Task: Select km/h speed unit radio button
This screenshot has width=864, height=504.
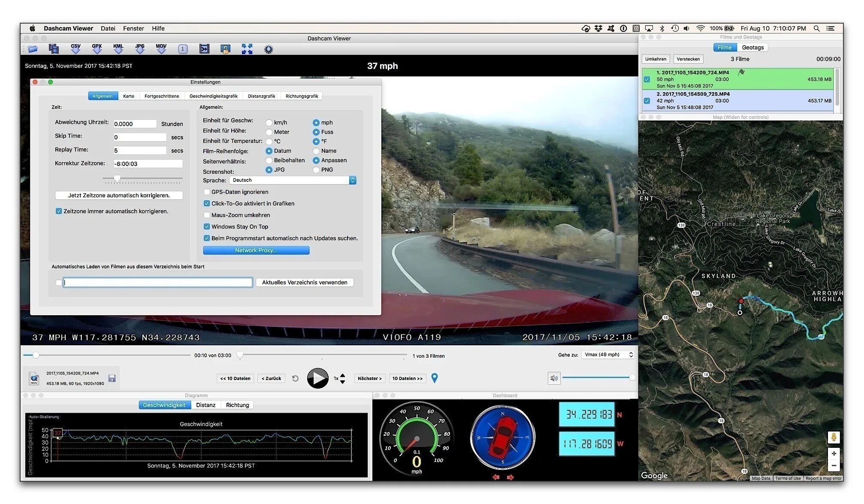Action: [x=269, y=123]
